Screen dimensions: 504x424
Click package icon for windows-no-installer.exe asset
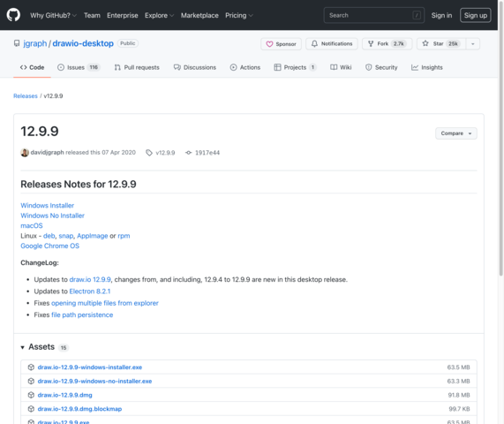pos(31,381)
